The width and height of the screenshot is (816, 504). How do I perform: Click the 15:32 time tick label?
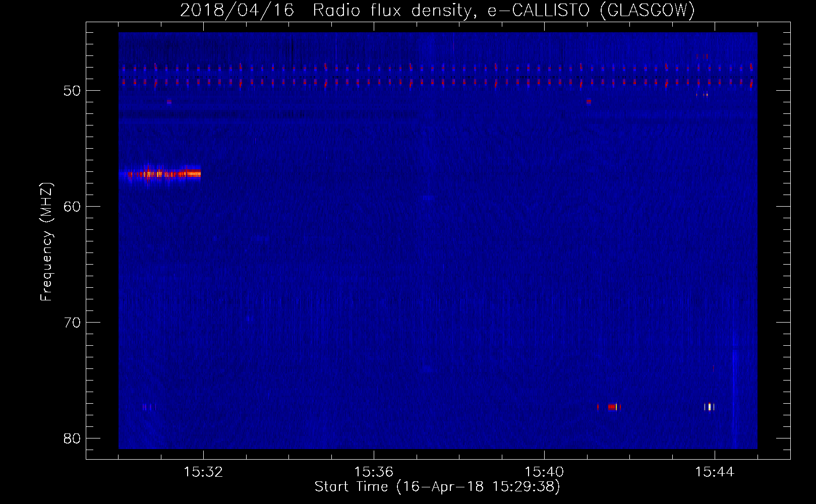203,472
